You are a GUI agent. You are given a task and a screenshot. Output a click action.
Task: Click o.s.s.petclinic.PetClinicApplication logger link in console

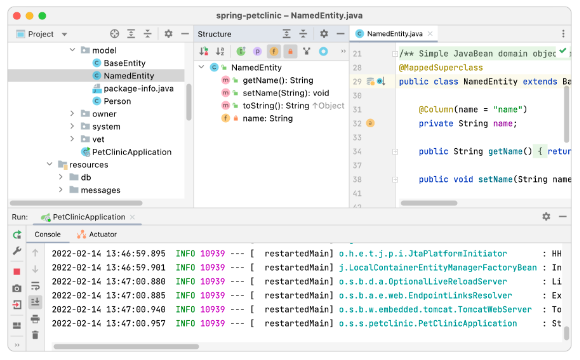(x=428, y=323)
